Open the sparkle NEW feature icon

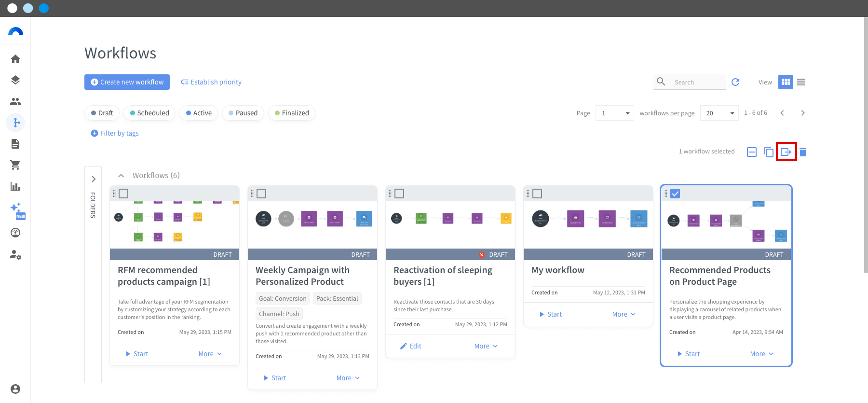pos(17,210)
